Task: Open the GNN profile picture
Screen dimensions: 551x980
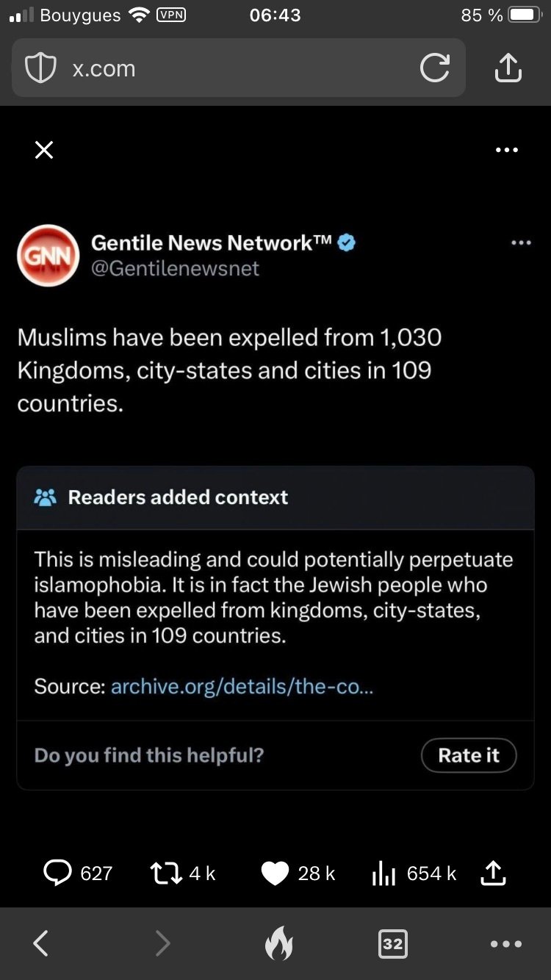Action: [48, 256]
